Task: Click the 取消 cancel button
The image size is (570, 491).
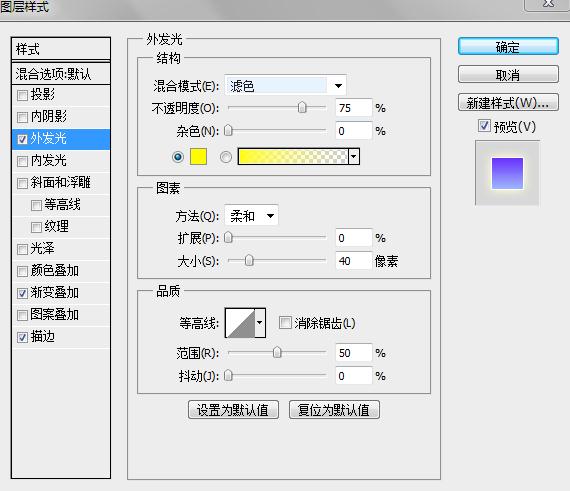Action: (x=508, y=75)
